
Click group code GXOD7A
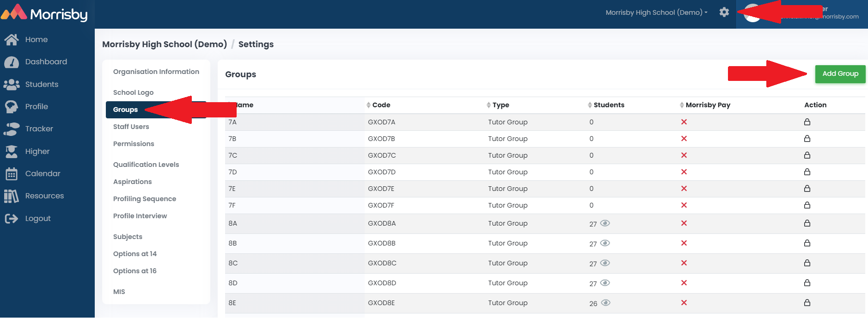pyautogui.click(x=382, y=122)
